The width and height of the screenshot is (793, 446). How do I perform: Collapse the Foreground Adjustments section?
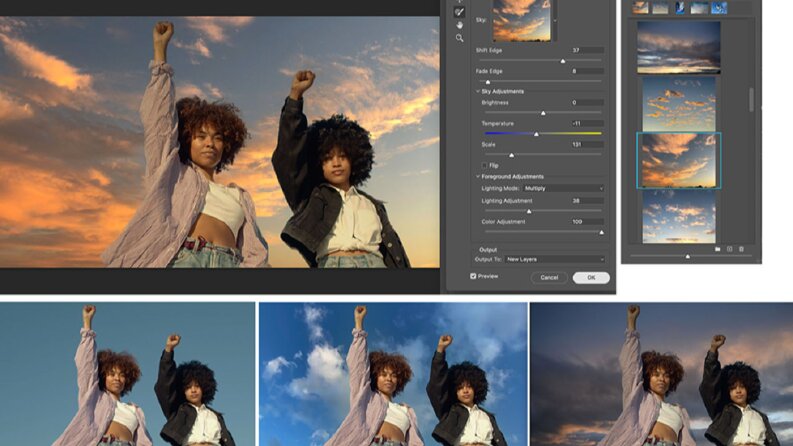tap(477, 176)
